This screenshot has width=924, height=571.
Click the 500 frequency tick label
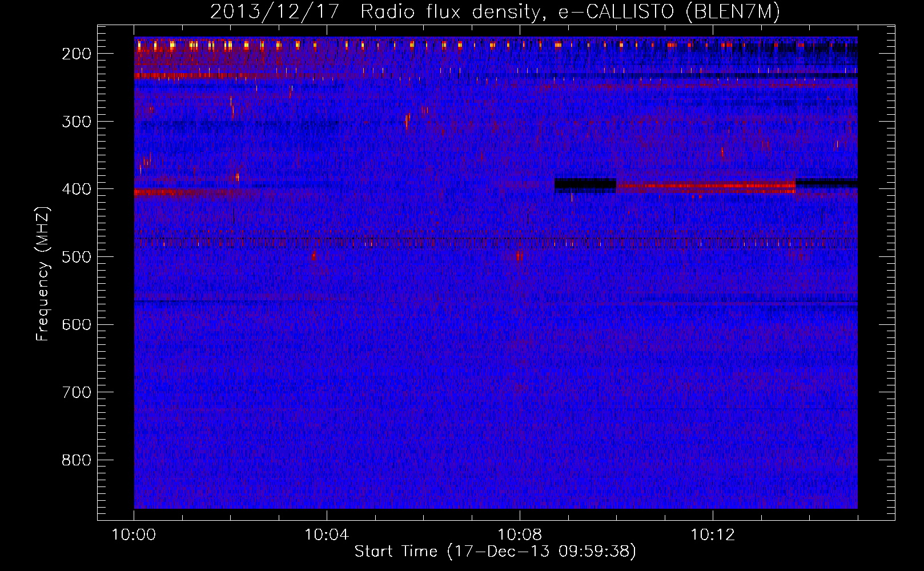click(x=77, y=257)
